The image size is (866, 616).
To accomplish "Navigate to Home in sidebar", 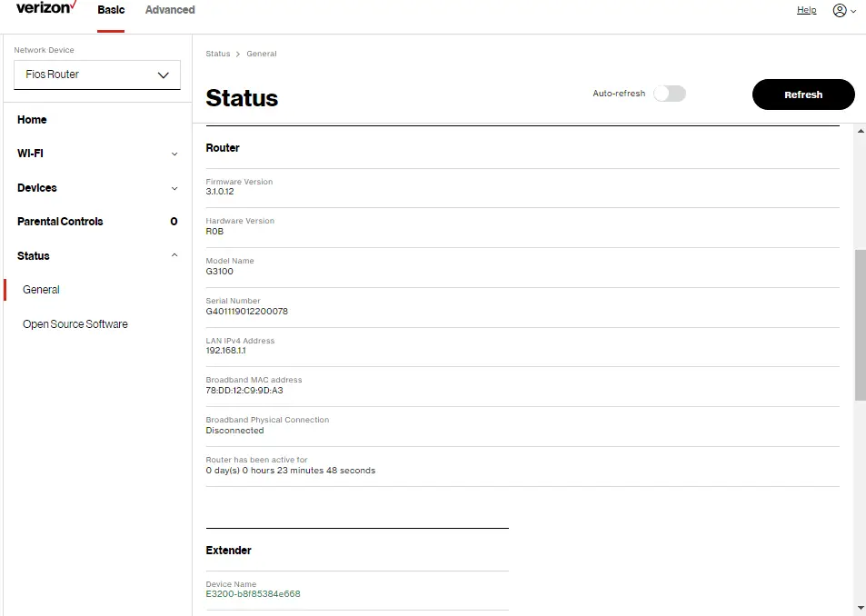I will [x=32, y=119].
